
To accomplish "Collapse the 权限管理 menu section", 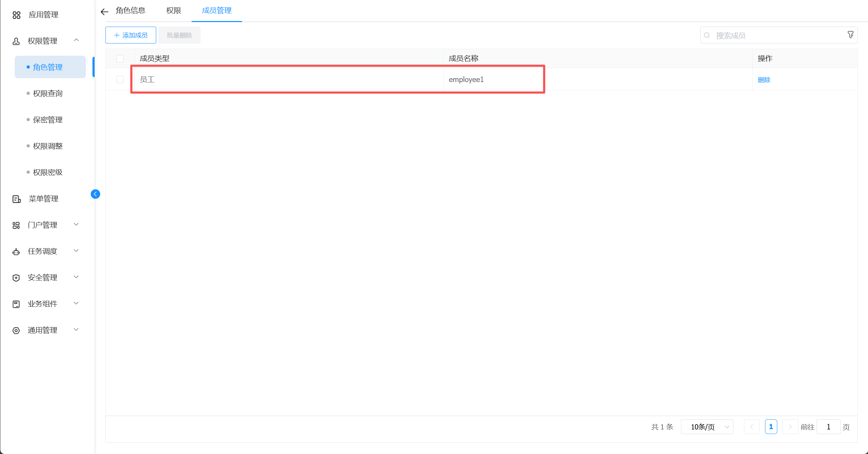I will point(76,40).
